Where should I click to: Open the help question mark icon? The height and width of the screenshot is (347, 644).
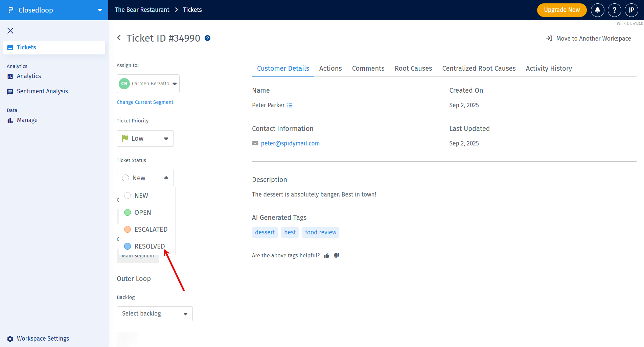click(x=614, y=10)
